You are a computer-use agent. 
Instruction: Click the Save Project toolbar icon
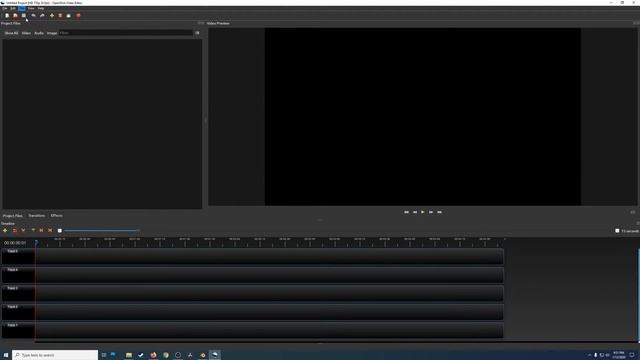point(24,16)
